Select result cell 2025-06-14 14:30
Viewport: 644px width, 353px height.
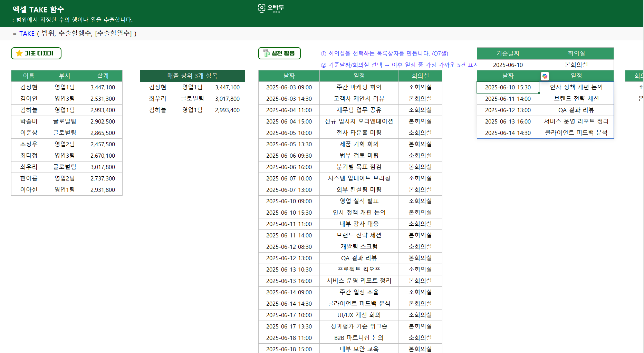(x=508, y=133)
